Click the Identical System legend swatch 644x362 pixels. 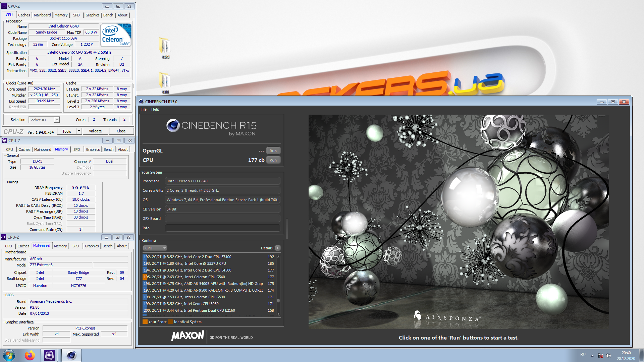[x=170, y=322]
